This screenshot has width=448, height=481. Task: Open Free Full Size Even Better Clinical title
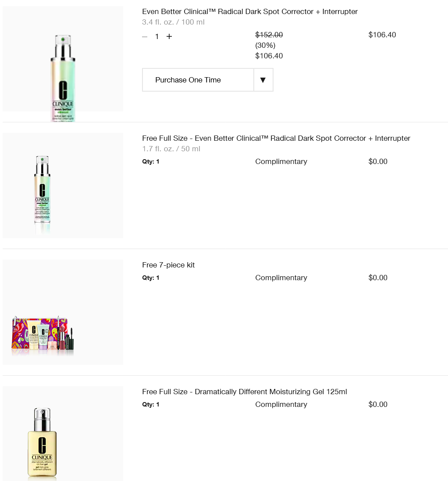click(276, 139)
